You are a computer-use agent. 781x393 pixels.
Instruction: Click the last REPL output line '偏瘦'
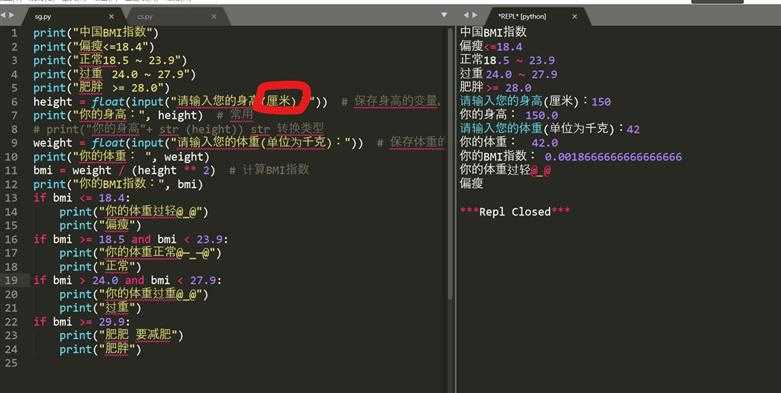[471, 184]
